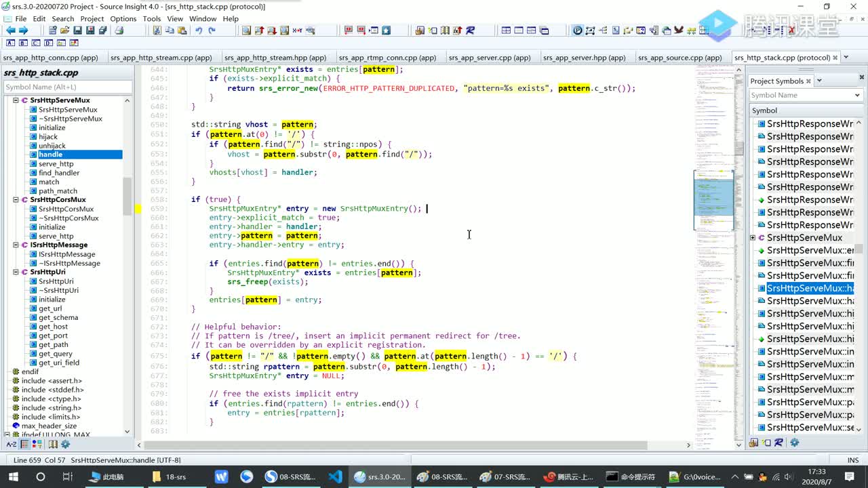
Task: Open the Options menu
Action: point(123,19)
